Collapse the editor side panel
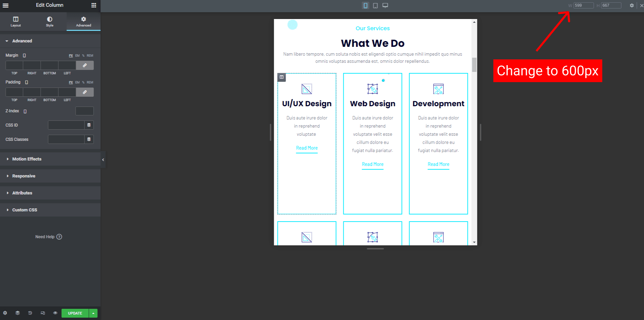This screenshot has width=644, height=320. (x=103, y=159)
